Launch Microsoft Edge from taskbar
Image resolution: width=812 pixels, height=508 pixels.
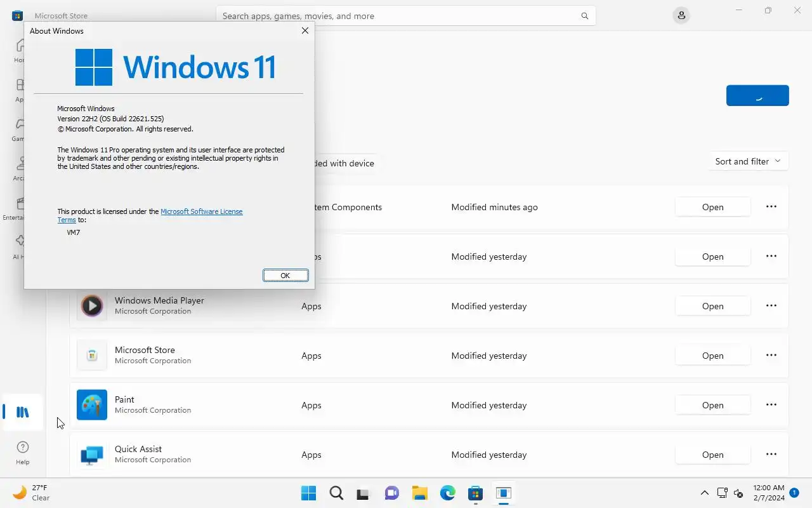point(448,493)
